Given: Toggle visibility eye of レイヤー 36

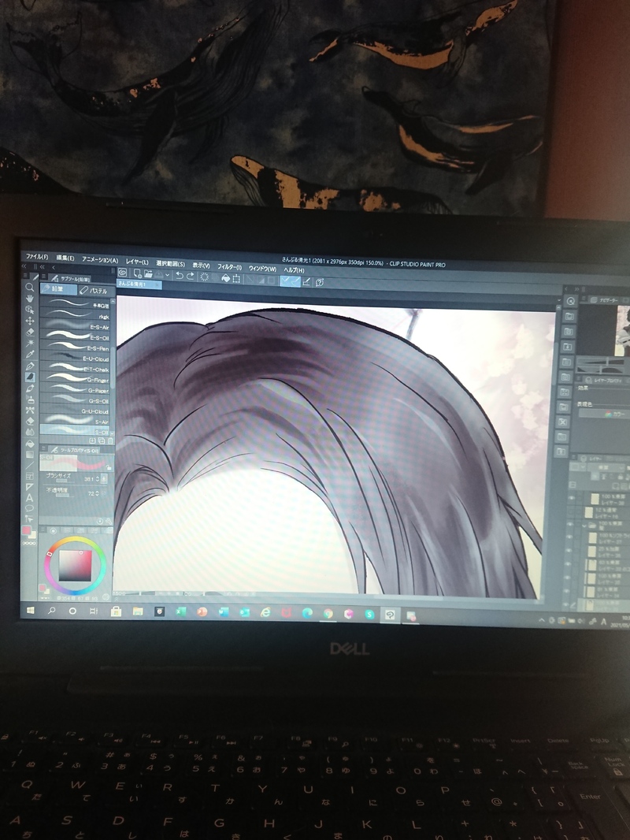Looking at the screenshot, I should coord(569,551).
